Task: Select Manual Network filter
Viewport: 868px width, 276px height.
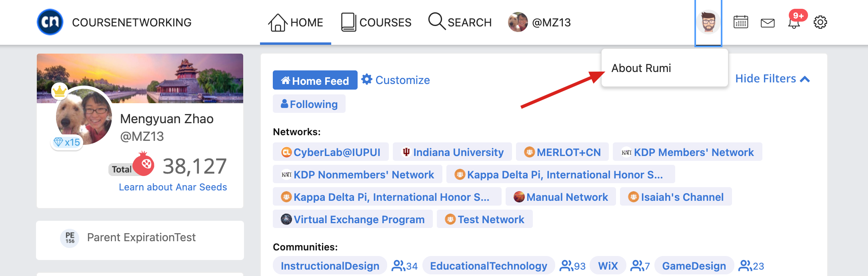Action: coord(561,197)
